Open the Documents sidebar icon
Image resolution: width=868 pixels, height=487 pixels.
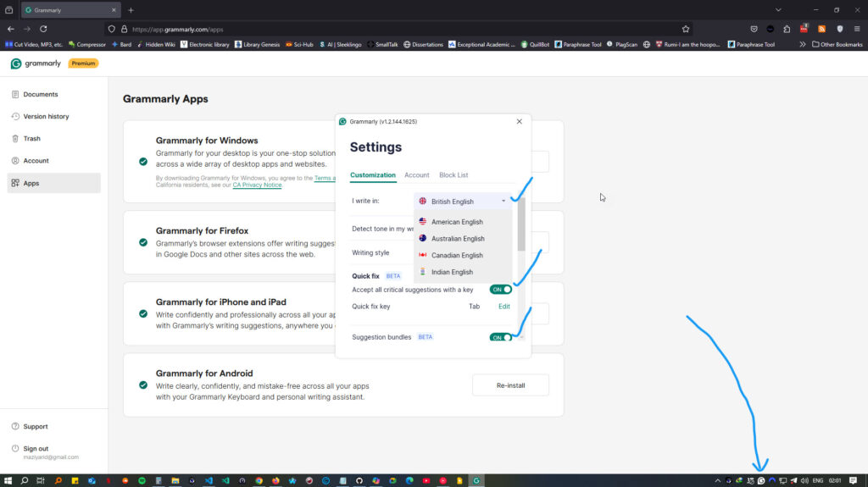click(x=15, y=95)
